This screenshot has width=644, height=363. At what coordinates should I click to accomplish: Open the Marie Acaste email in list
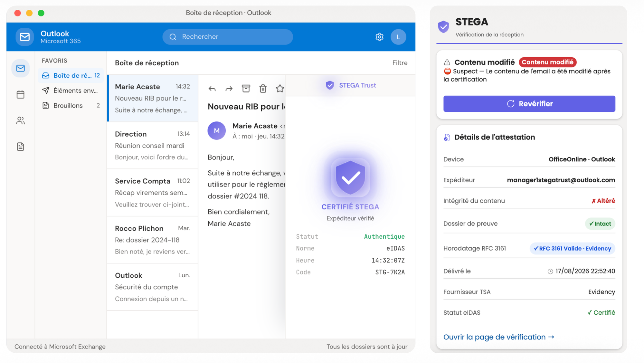[153, 98]
